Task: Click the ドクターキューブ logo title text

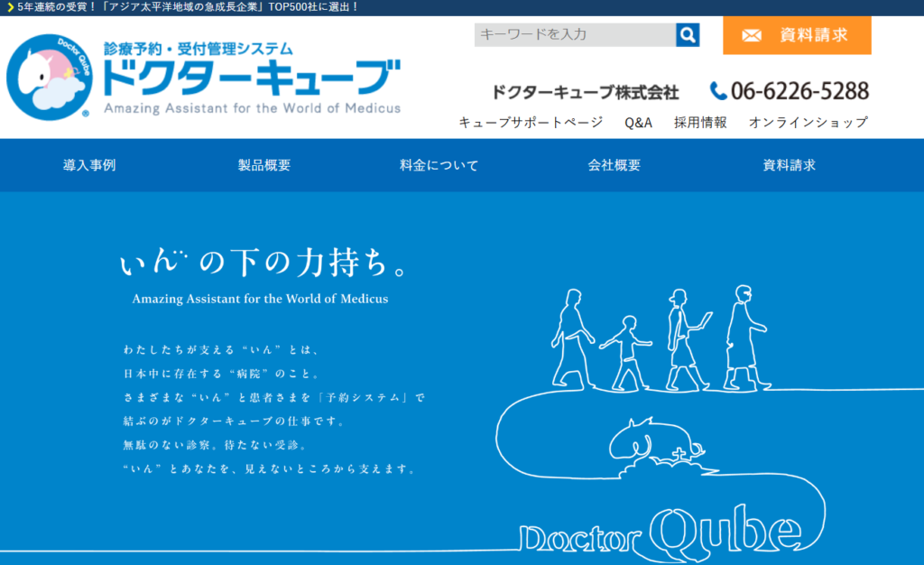Action: coord(252,78)
